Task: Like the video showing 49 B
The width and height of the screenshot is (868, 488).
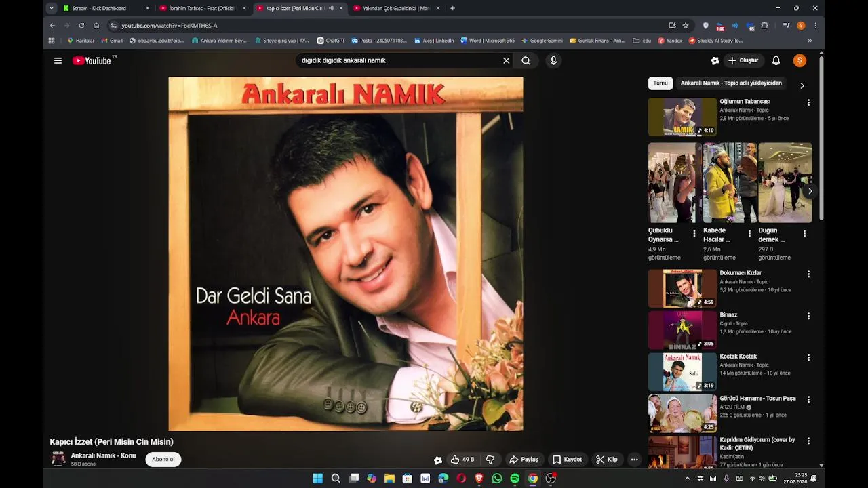Action: pyautogui.click(x=462, y=460)
